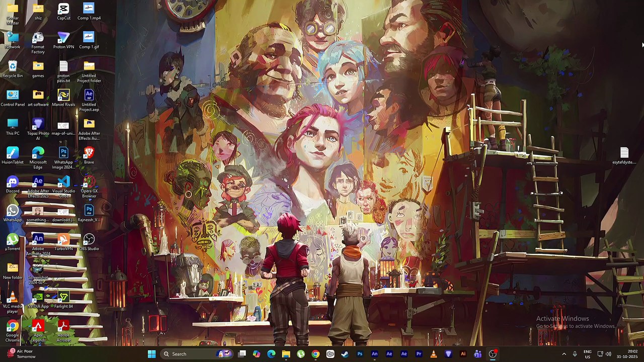Screen dimensions: 644x362
Task: Select the Network desktop icon
Action: pos(13,41)
